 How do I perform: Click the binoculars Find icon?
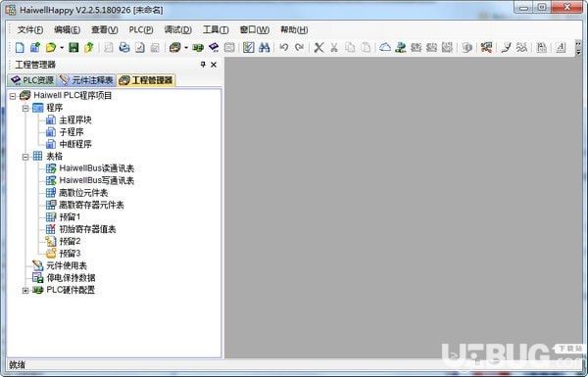pyautogui.click(x=264, y=48)
